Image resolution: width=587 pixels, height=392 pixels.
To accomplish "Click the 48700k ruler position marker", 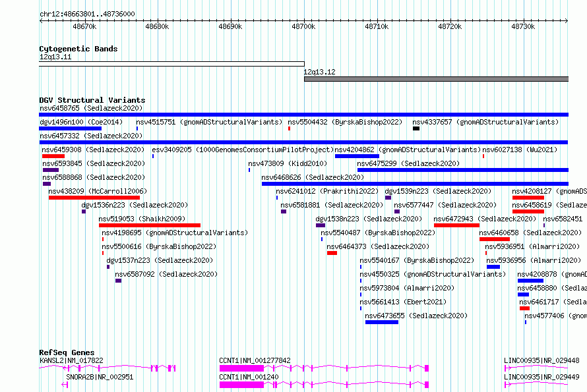I will (x=303, y=26).
